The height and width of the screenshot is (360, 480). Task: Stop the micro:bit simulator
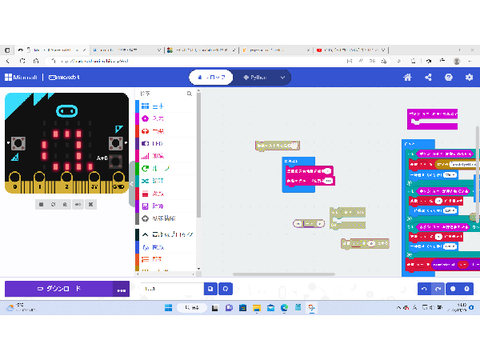coord(41,204)
